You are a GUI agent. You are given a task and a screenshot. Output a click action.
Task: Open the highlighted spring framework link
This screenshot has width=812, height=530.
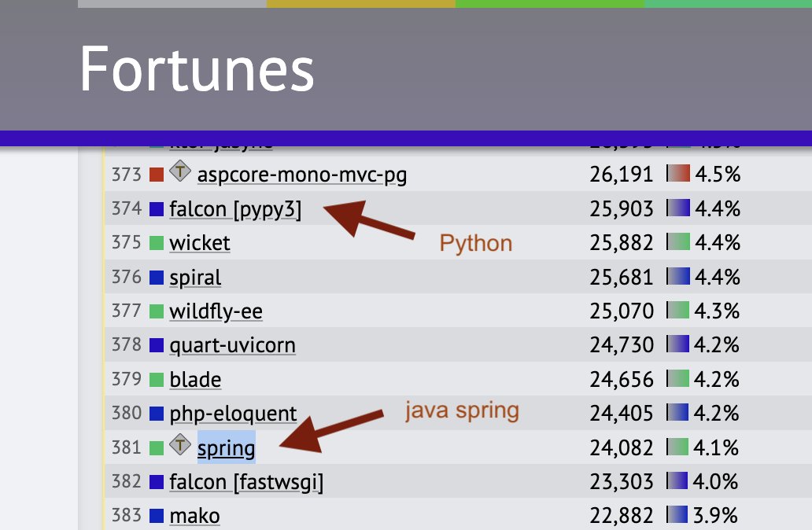click(x=226, y=447)
